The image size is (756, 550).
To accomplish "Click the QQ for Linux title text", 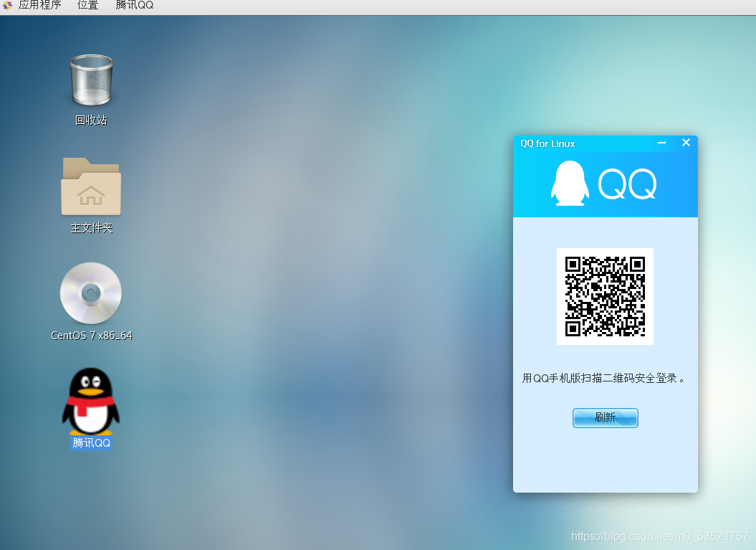I will [x=547, y=143].
